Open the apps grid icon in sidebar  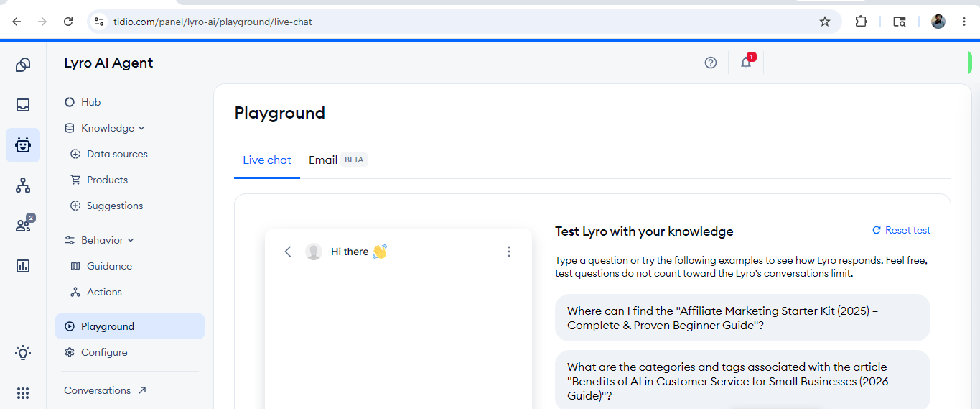pos(23,393)
